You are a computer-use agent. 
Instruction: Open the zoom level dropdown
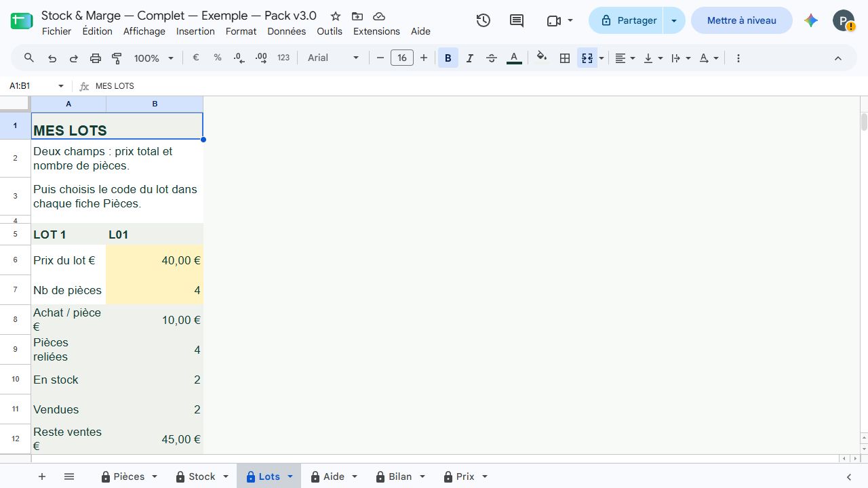click(155, 58)
